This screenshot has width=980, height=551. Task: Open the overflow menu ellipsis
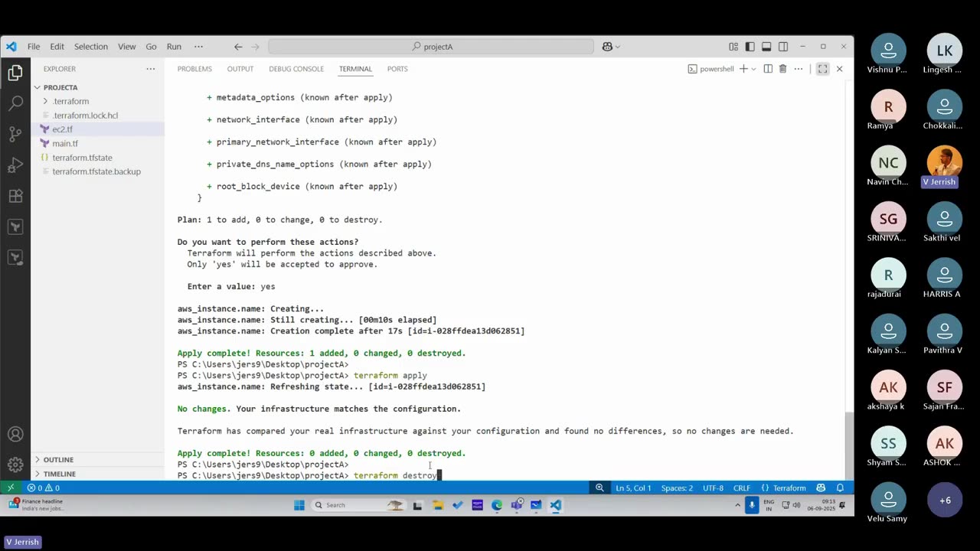coord(199,47)
